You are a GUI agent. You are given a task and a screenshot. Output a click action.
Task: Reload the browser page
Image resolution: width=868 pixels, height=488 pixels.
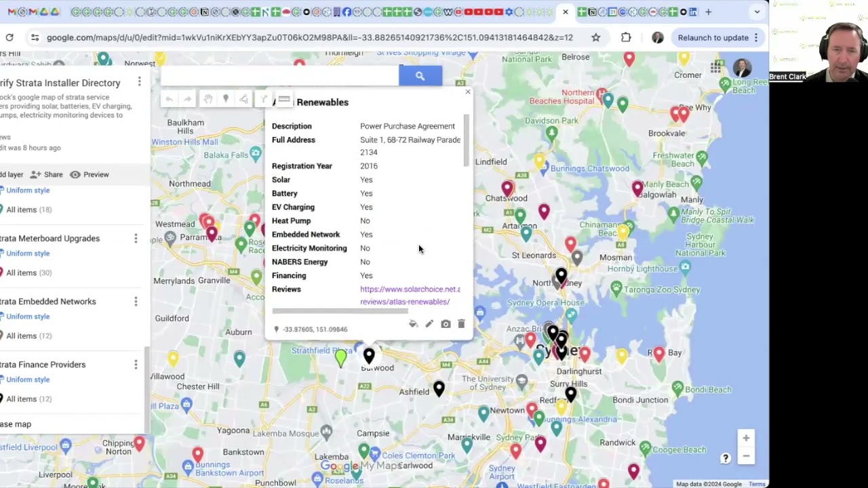coord(9,37)
